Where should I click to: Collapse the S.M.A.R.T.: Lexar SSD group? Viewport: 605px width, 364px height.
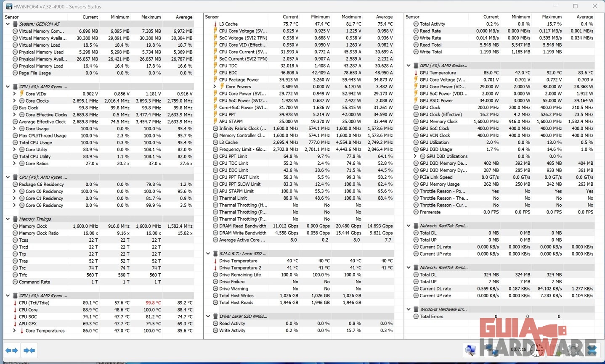coord(208,254)
